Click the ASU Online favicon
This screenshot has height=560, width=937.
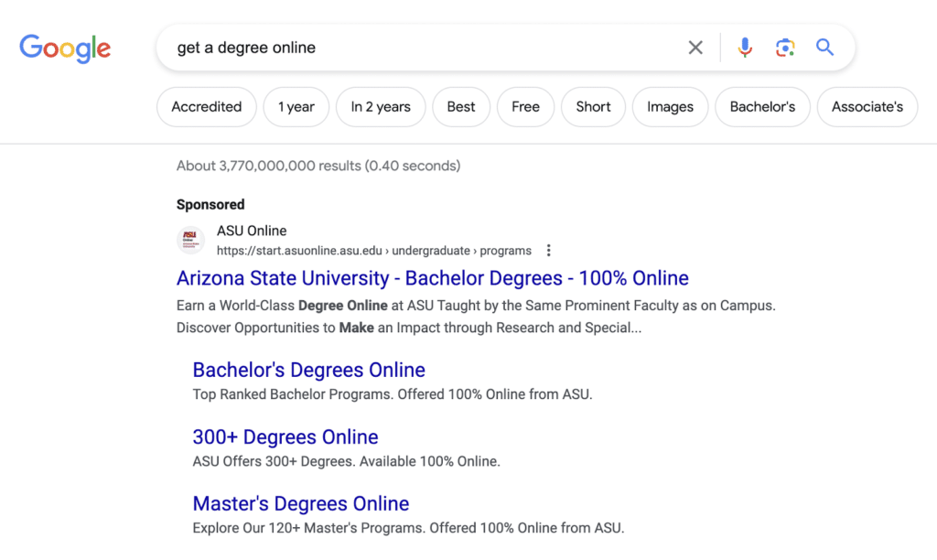[190, 240]
